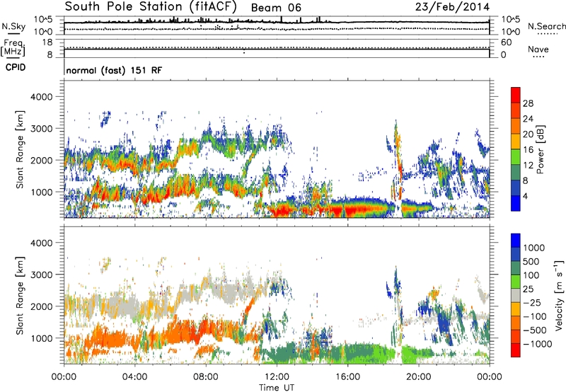Click the 'Freq. [MHz]' label
Image resolution: width=566 pixels, height=392 pixels.
[13, 47]
